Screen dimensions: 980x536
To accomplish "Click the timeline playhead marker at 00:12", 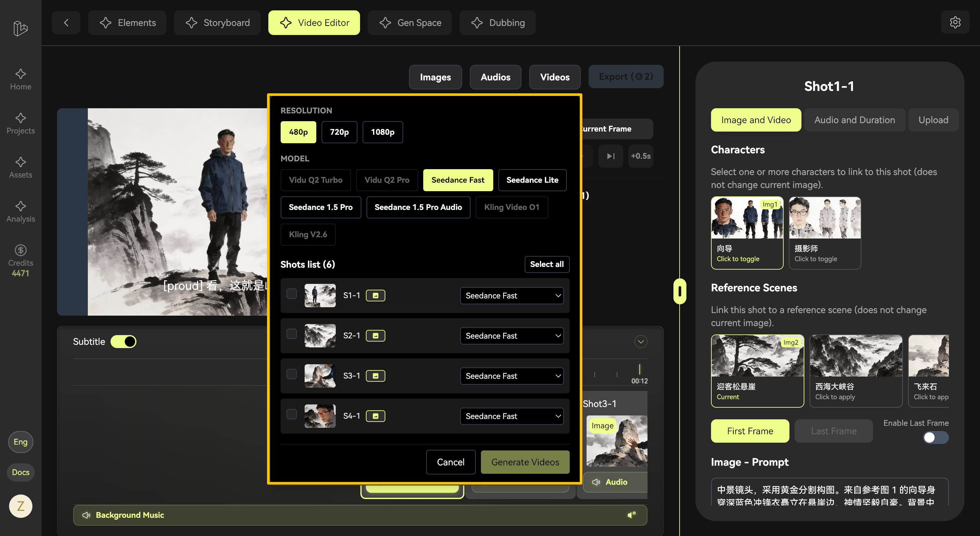I will [639, 369].
